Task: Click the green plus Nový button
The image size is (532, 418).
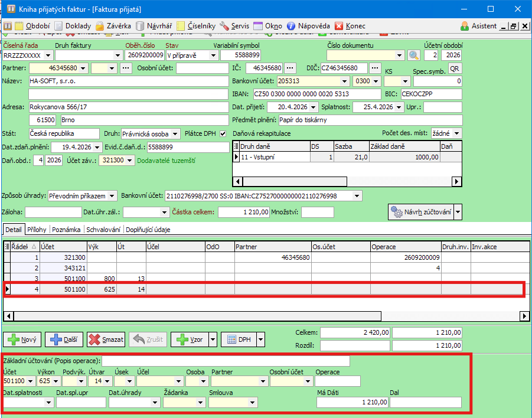Action: click(22, 339)
